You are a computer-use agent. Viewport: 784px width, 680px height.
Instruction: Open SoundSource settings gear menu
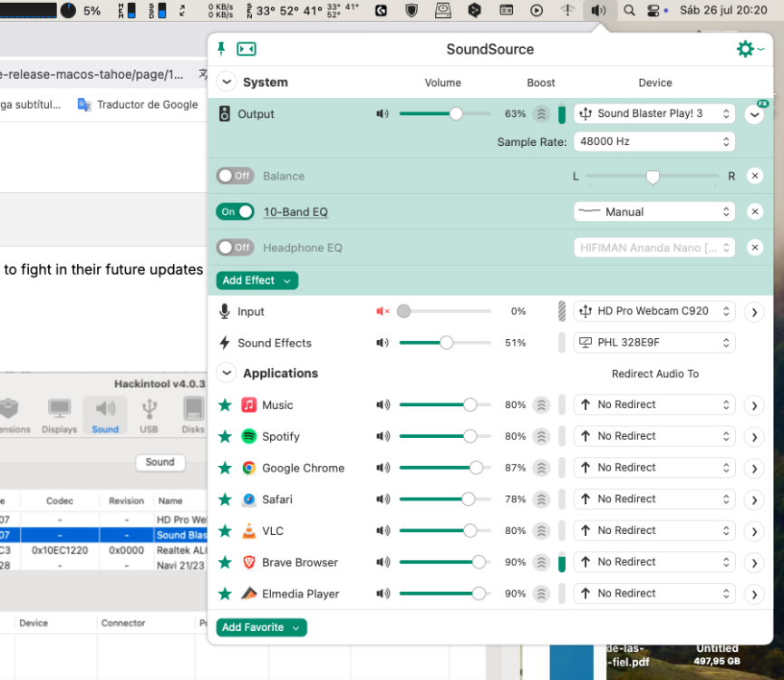click(750, 49)
